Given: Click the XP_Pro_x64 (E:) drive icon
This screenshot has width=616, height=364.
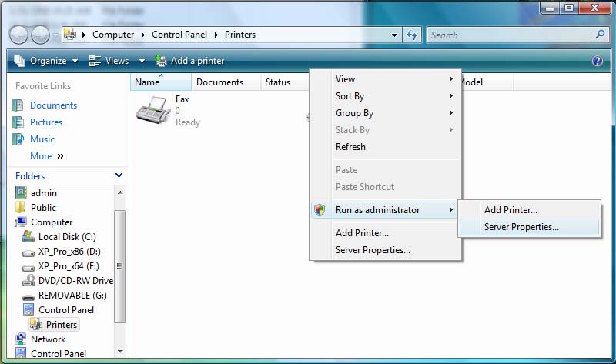Looking at the screenshot, I should click(28, 268).
